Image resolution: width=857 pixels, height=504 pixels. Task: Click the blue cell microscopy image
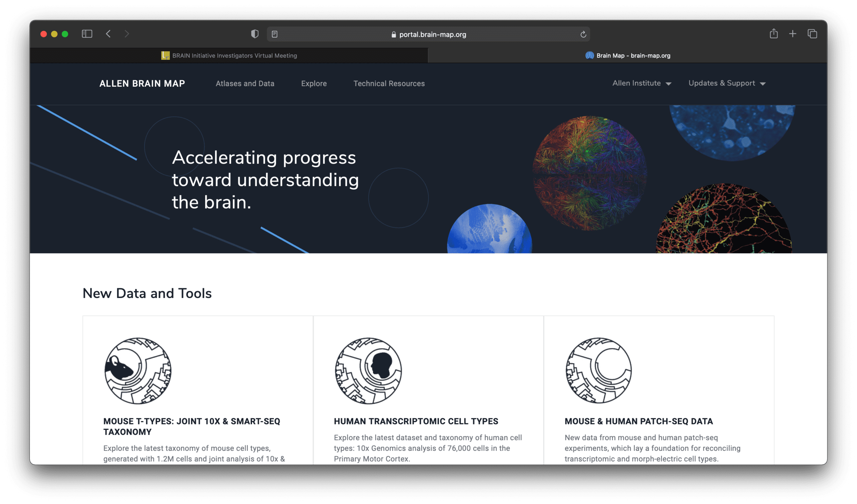732,133
